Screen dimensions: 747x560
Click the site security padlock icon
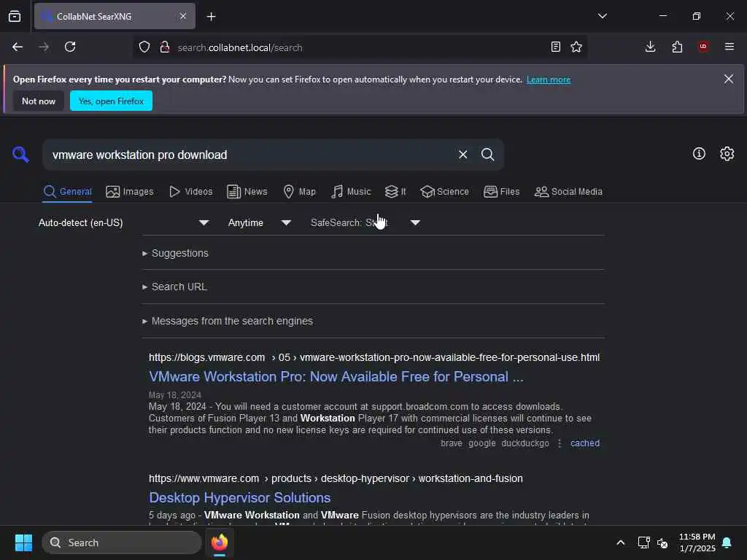(165, 47)
